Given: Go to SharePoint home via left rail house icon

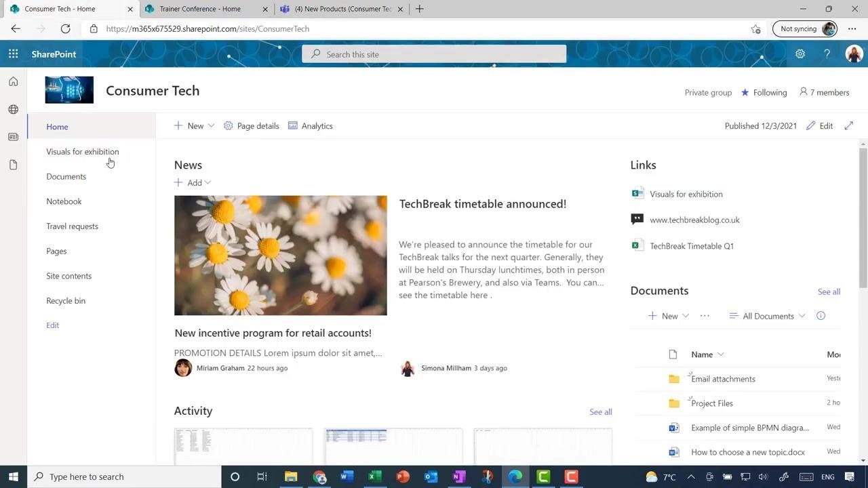Looking at the screenshot, I should click(x=13, y=81).
